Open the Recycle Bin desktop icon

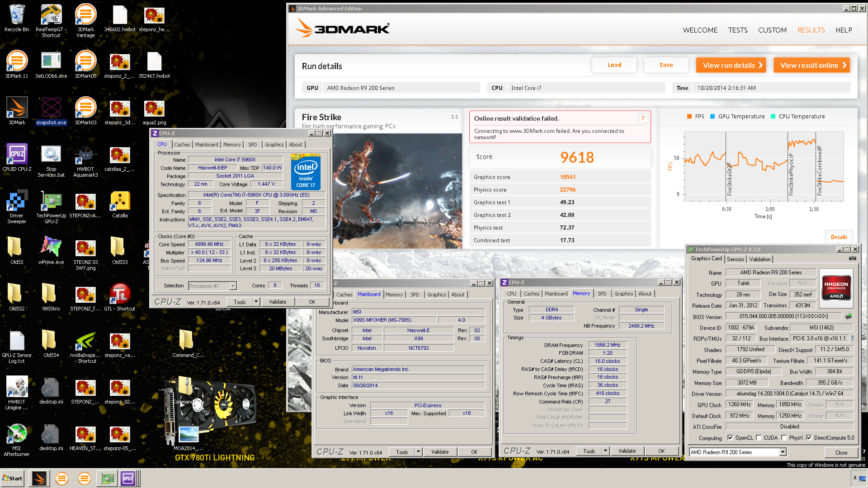tap(17, 18)
